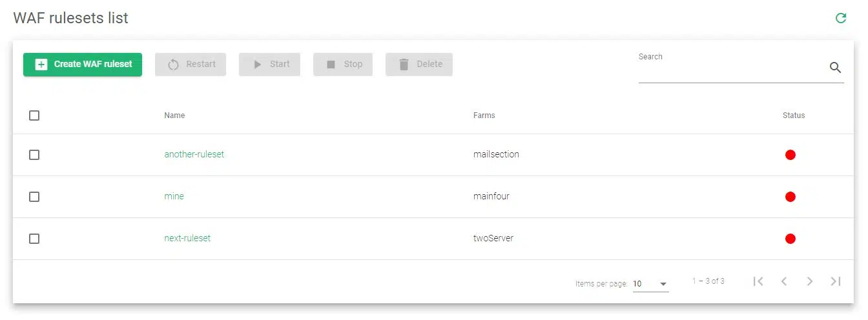Click the red status dot for next-ruleset
The image size is (868, 320).
(790, 239)
